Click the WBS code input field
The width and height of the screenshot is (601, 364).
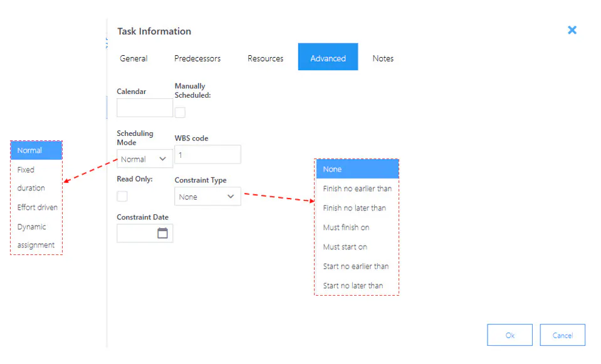pos(207,154)
